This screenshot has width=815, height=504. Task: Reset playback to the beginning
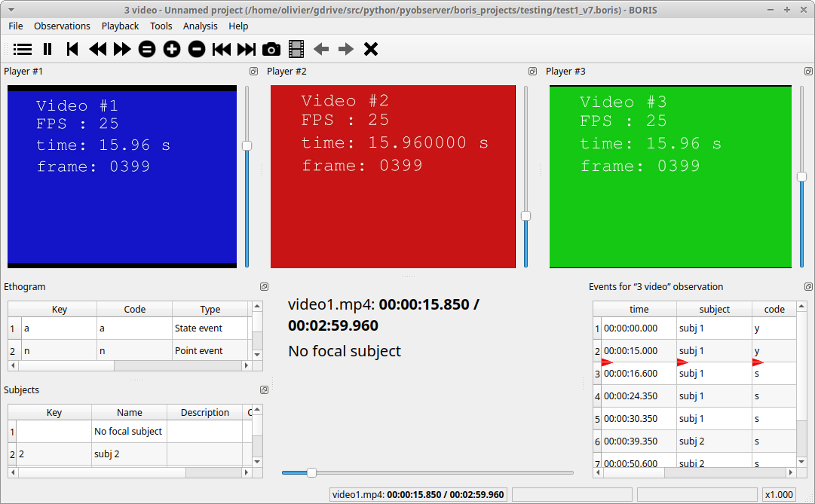(x=72, y=50)
